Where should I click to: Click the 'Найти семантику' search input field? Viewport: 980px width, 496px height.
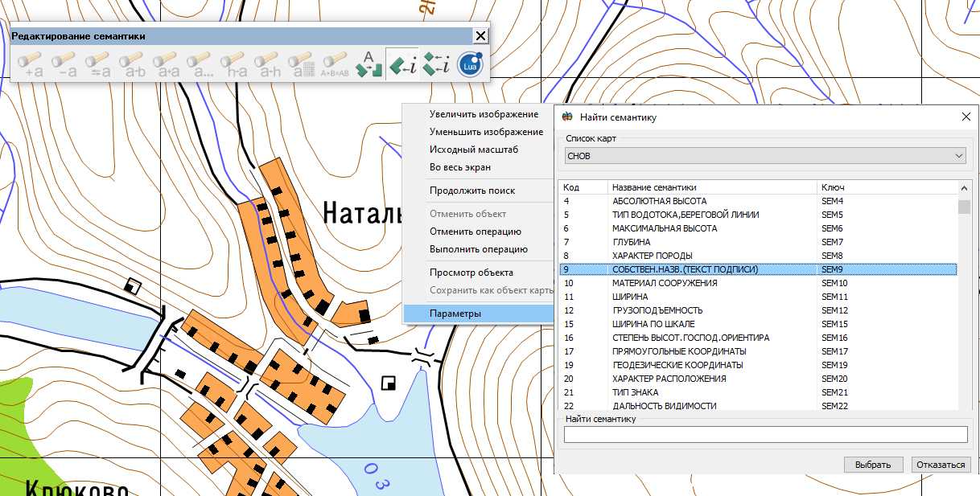765,435
